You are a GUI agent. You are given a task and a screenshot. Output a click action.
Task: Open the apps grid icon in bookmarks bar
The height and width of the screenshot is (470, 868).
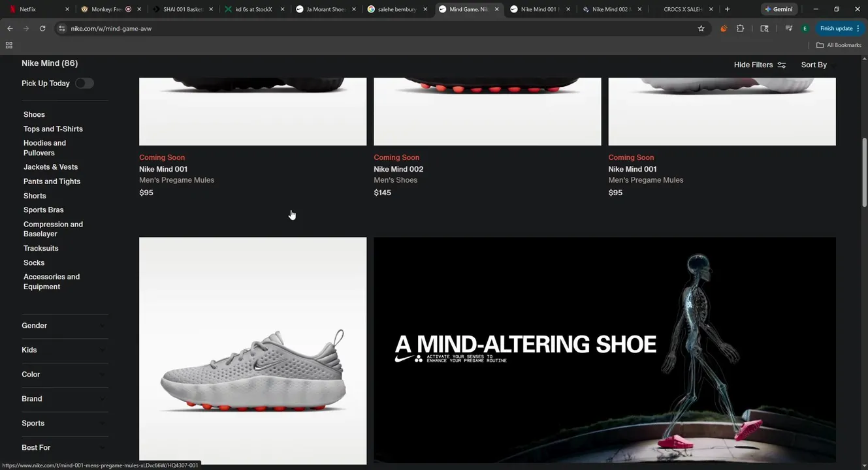coord(8,45)
